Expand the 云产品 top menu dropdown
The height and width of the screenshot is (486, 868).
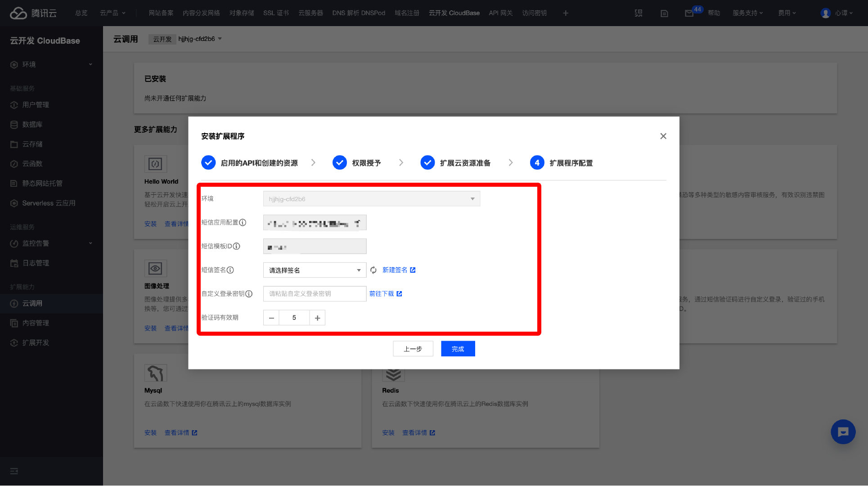click(x=112, y=13)
